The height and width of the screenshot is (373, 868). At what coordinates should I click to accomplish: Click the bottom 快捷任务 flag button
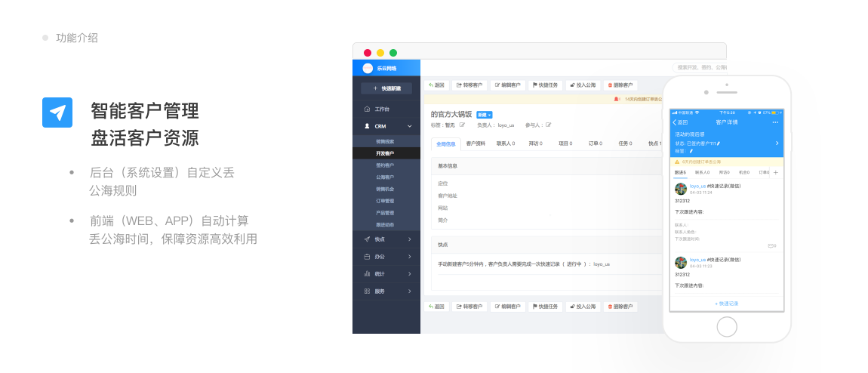(x=545, y=306)
